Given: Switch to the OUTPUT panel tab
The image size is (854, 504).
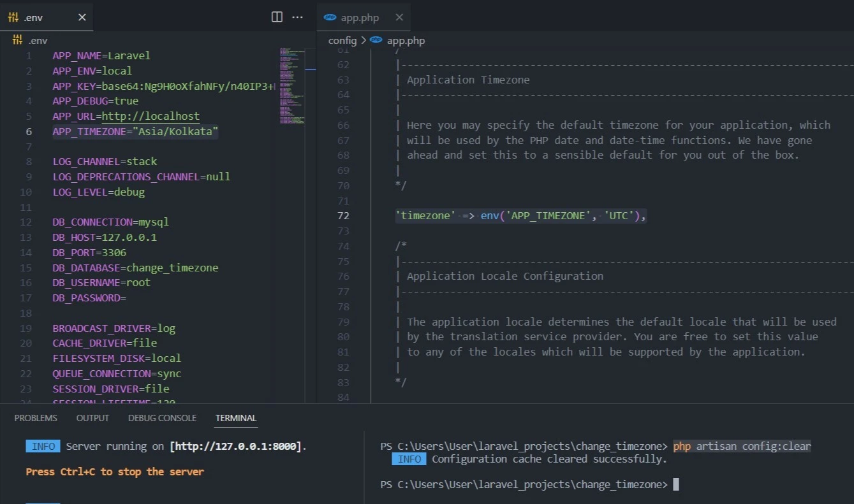Looking at the screenshot, I should (92, 418).
